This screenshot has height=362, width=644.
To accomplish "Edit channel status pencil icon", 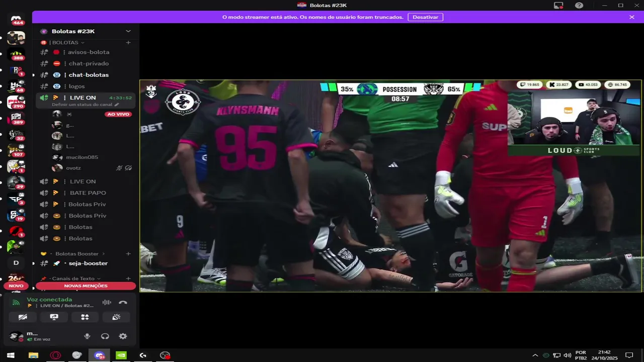I will (x=117, y=105).
